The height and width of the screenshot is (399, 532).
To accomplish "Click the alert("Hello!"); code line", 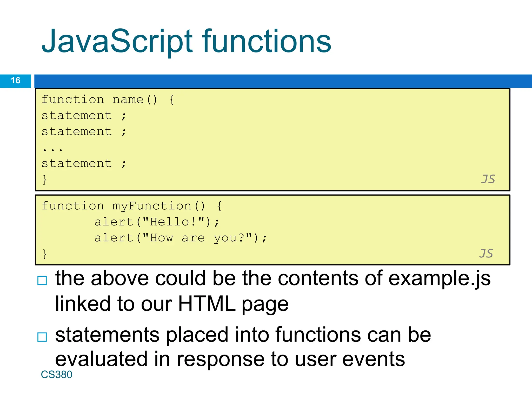I will pyautogui.click(x=157, y=222).
